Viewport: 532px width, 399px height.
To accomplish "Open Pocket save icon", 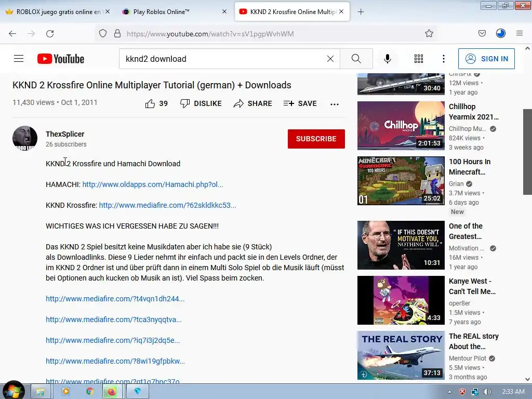I will coord(482,33).
